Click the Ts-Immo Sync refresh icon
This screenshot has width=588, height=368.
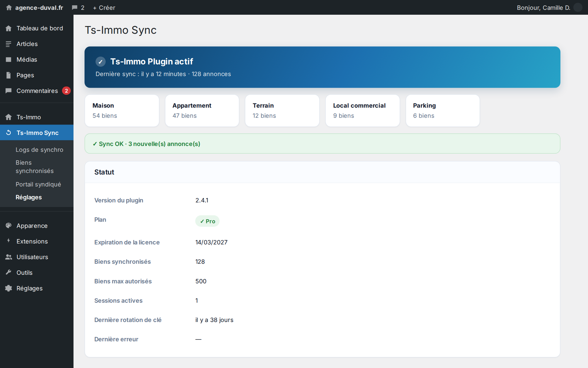[x=9, y=132]
